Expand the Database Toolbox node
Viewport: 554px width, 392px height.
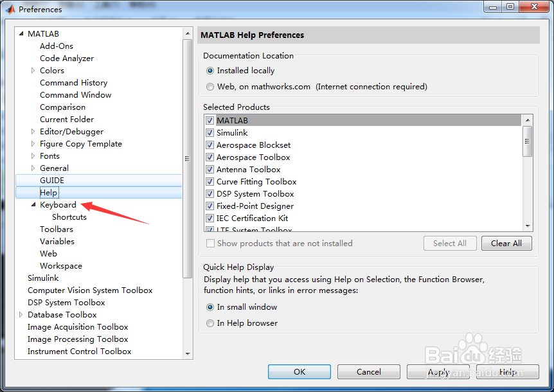pos(21,314)
